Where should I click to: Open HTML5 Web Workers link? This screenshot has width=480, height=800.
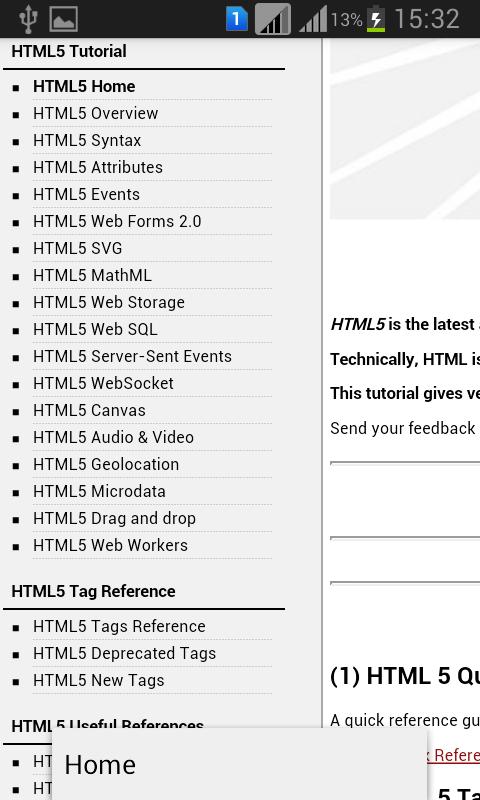(111, 546)
